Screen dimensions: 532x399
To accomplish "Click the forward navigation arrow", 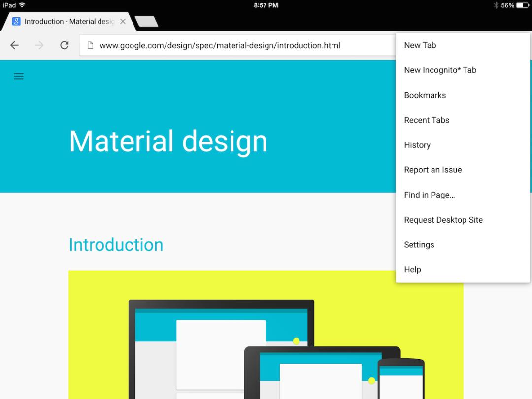I will point(39,45).
